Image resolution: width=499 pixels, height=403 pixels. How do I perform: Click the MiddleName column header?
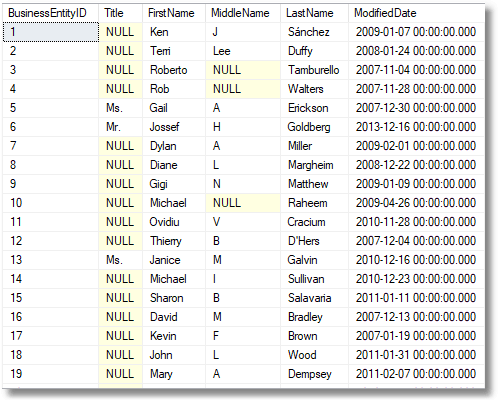pyautogui.click(x=243, y=13)
